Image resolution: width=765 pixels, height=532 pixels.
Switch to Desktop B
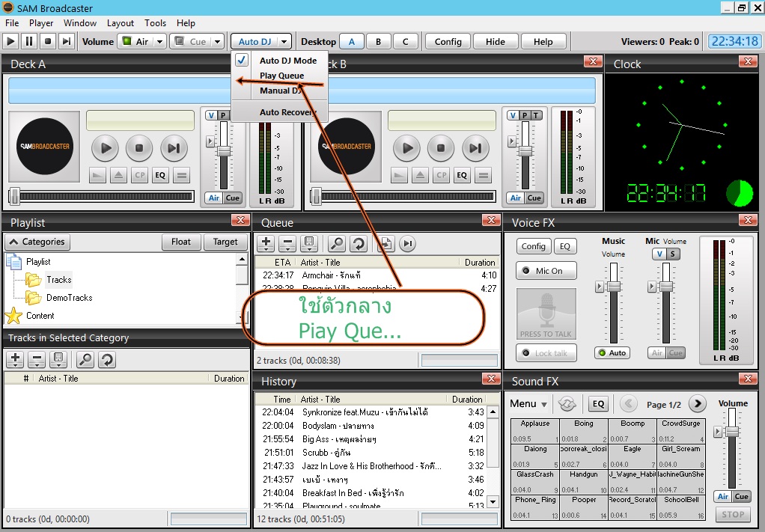pyautogui.click(x=378, y=41)
